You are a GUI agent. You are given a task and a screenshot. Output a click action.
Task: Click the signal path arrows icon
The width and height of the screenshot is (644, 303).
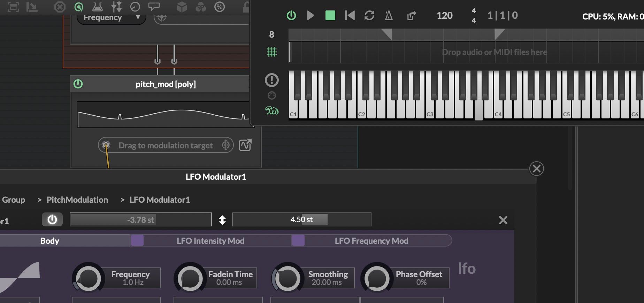coord(116,7)
